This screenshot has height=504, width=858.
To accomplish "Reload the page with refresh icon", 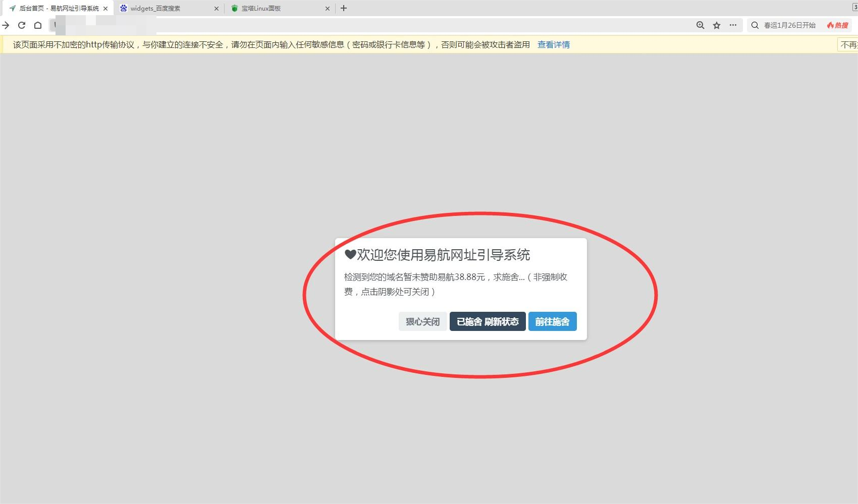I will [x=22, y=25].
